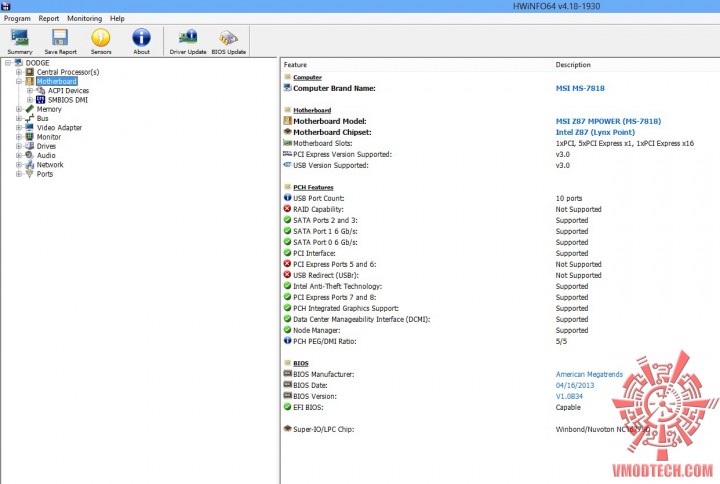Click the Drives tree icon
Image resolution: width=720 pixels, height=484 pixels.
tap(30, 146)
